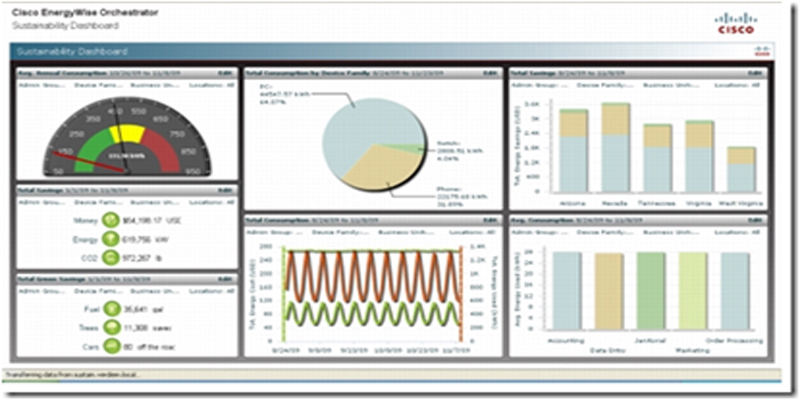Click the Cisco logo at top right
This screenshot has height=400, width=800.
point(735,24)
